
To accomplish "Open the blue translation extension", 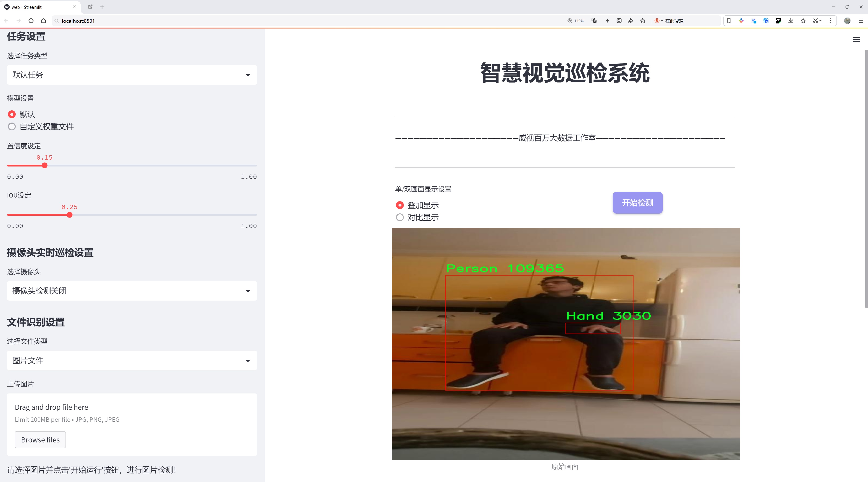I will coord(766,20).
